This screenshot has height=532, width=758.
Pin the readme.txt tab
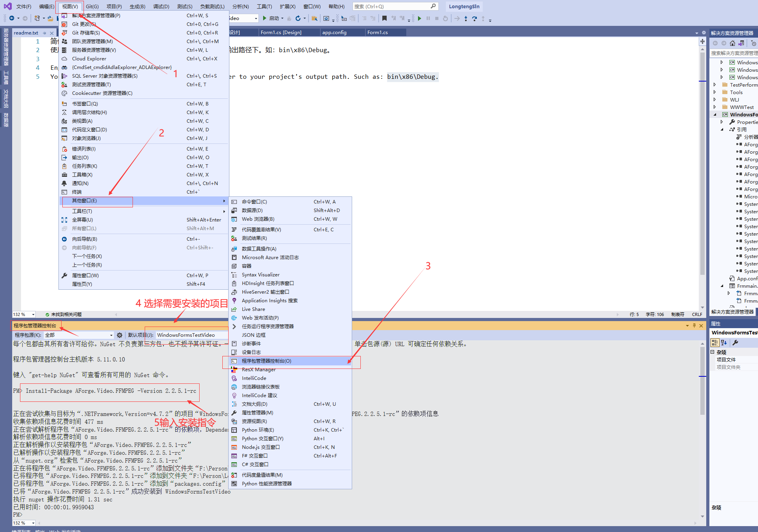click(45, 33)
